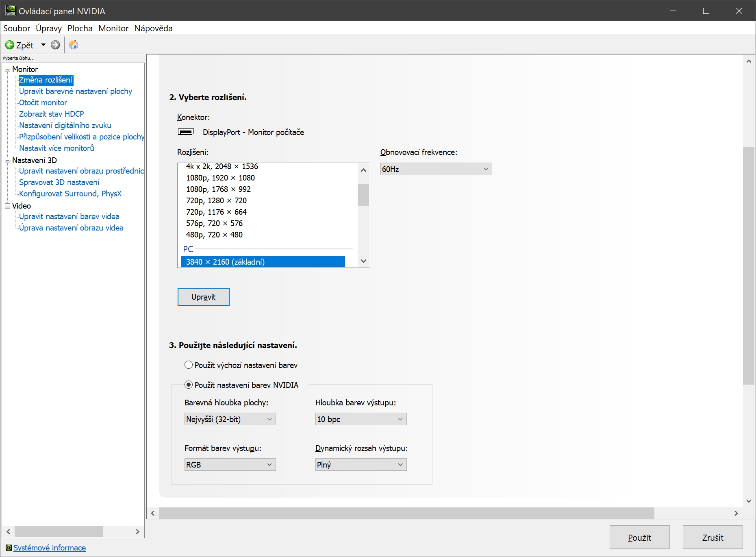Click the Zrušit cancel button

point(713,537)
